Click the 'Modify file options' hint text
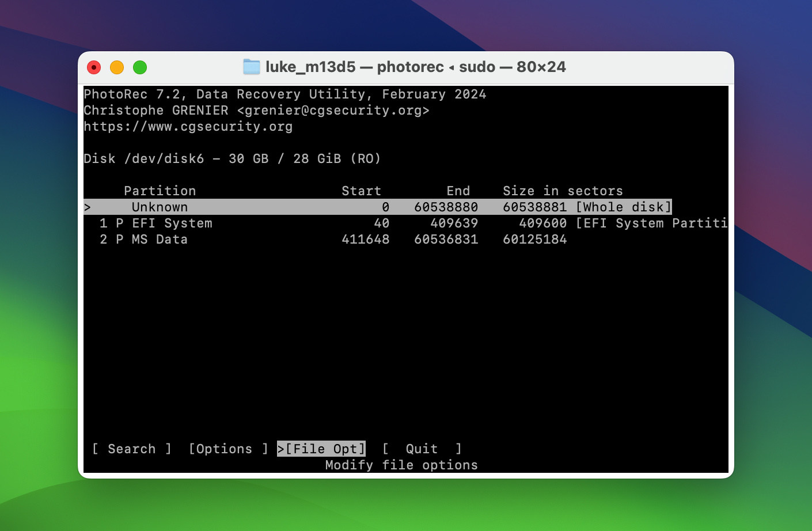812x531 pixels. [x=401, y=465]
